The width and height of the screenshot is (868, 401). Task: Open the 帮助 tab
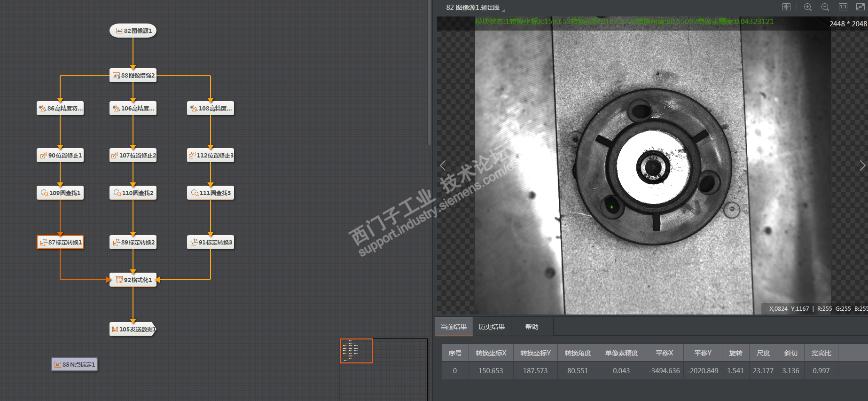[x=532, y=327]
